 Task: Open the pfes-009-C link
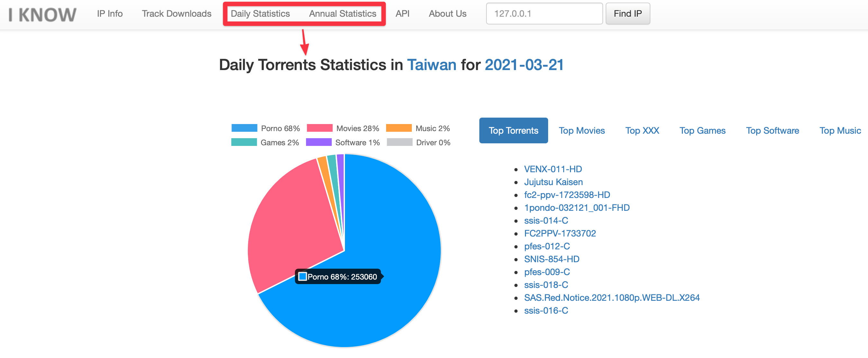547,272
